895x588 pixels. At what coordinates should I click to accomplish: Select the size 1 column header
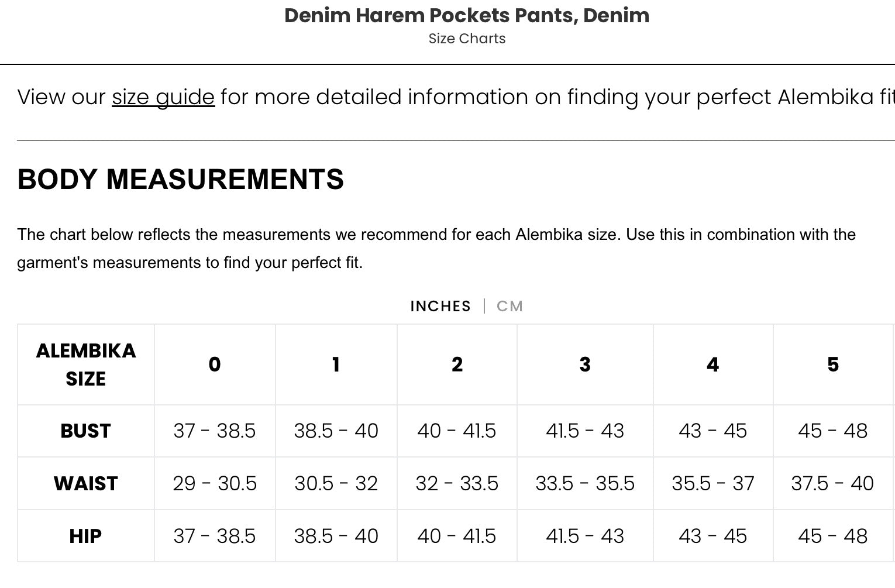pyautogui.click(x=336, y=365)
